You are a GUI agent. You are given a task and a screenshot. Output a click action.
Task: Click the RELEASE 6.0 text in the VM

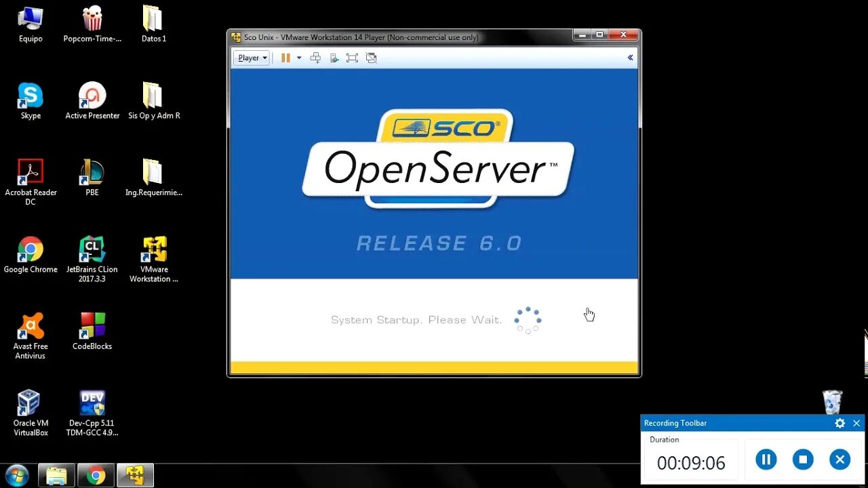pyautogui.click(x=439, y=243)
